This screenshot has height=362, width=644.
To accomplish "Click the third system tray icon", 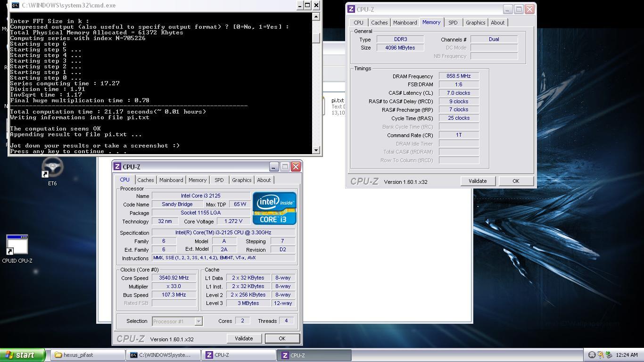I will coord(609,355).
